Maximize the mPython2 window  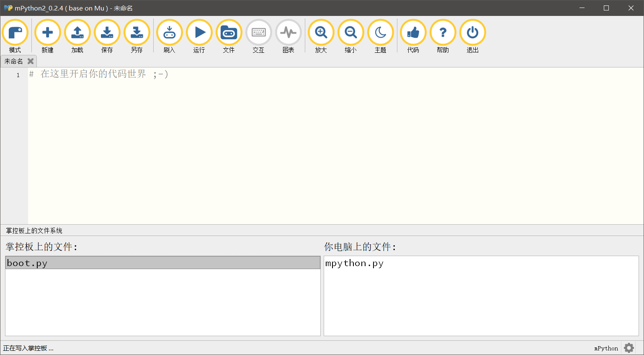[x=606, y=8]
